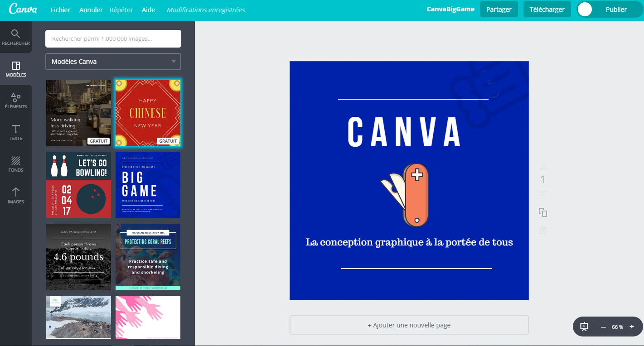Delete the page with the trash icon
The width and height of the screenshot is (644, 346).
[x=542, y=230]
